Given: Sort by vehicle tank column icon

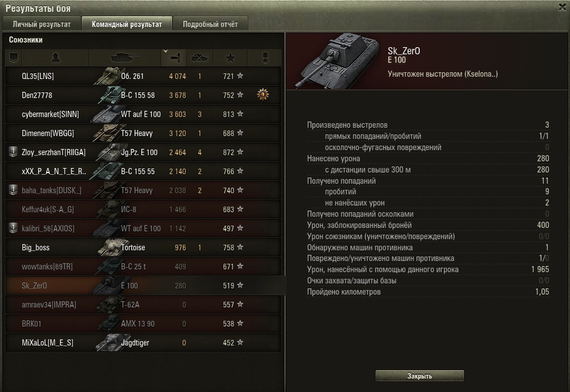Looking at the screenshot, I should coord(124,58).
